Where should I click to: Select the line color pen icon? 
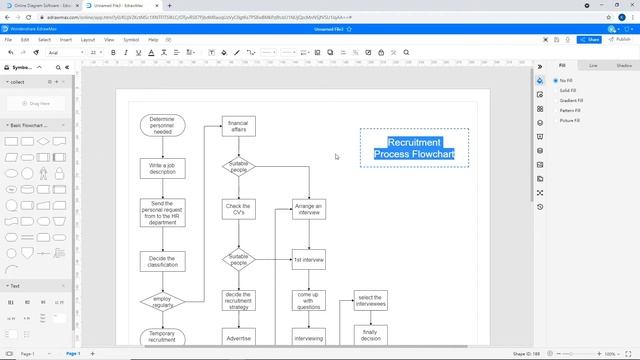click(237, 53)
